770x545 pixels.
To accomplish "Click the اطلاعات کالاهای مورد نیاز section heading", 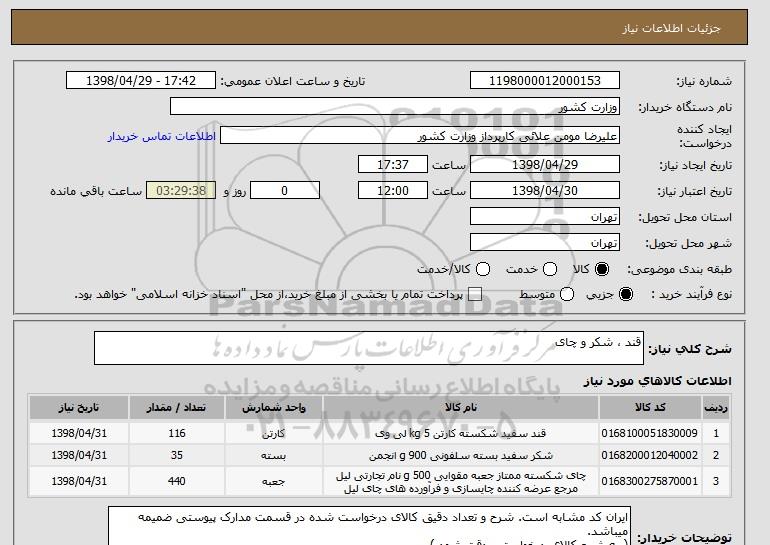I will [x=657, y=381].
